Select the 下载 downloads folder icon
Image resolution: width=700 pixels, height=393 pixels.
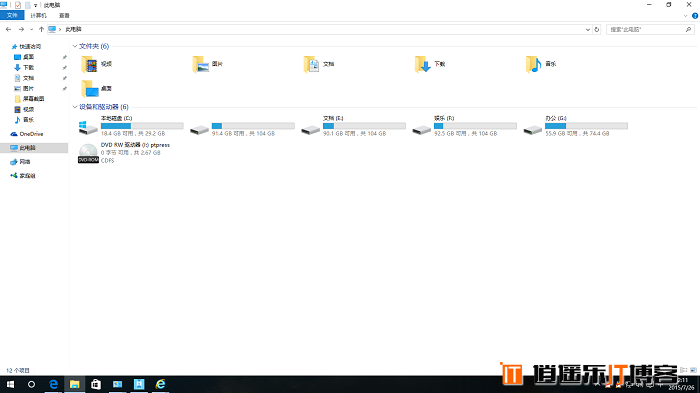[422, 64]
